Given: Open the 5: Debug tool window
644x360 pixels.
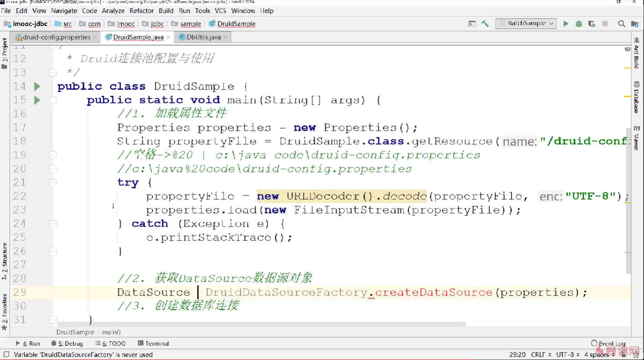Looking at the screenshot, I should [x=67, y=343].
